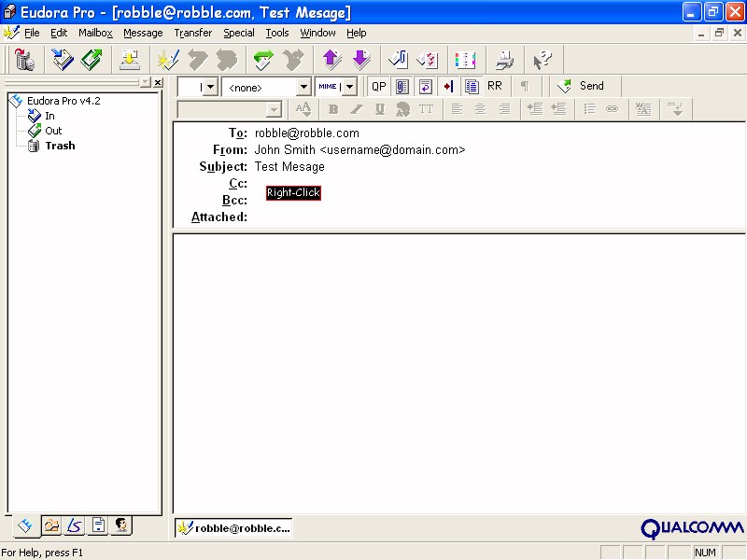Open the Message menu
Image resolution: width=747 pixels, height=560 pixels.
click(143, 33)
